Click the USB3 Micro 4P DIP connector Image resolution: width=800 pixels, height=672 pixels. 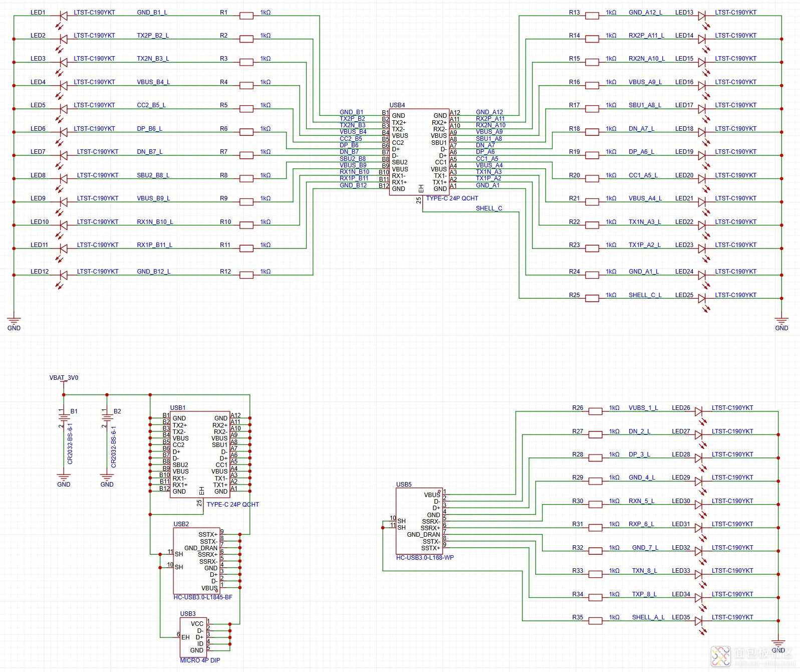(x=193, y=637)
